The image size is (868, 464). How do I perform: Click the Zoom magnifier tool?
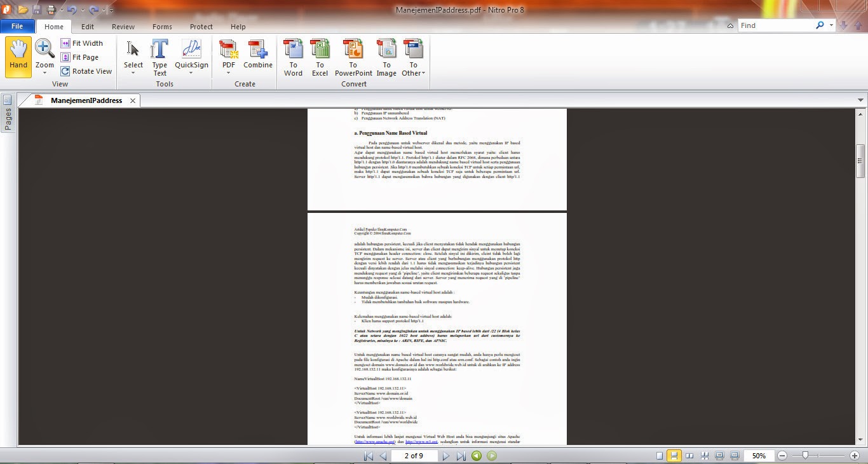pyautogui.click(x=44, y=48)
